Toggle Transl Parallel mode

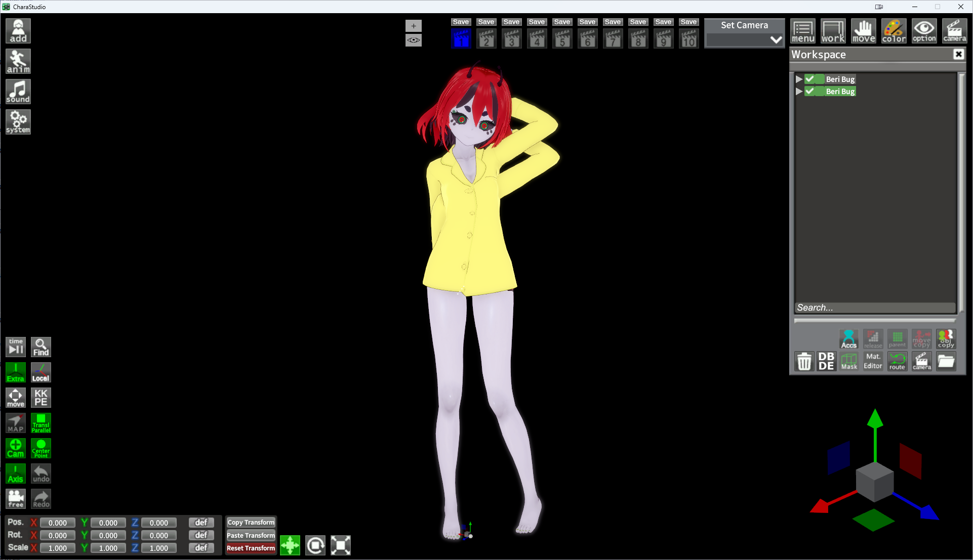tap(41, 423)
